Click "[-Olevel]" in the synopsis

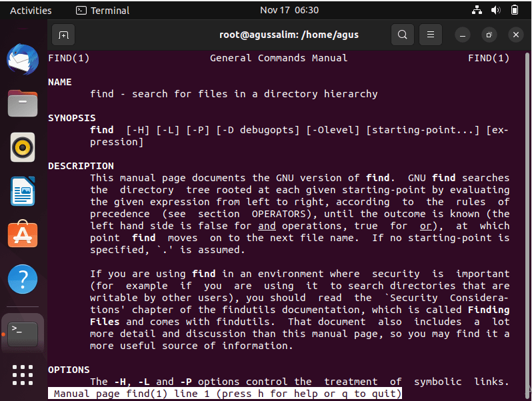[x=333, y=130]
